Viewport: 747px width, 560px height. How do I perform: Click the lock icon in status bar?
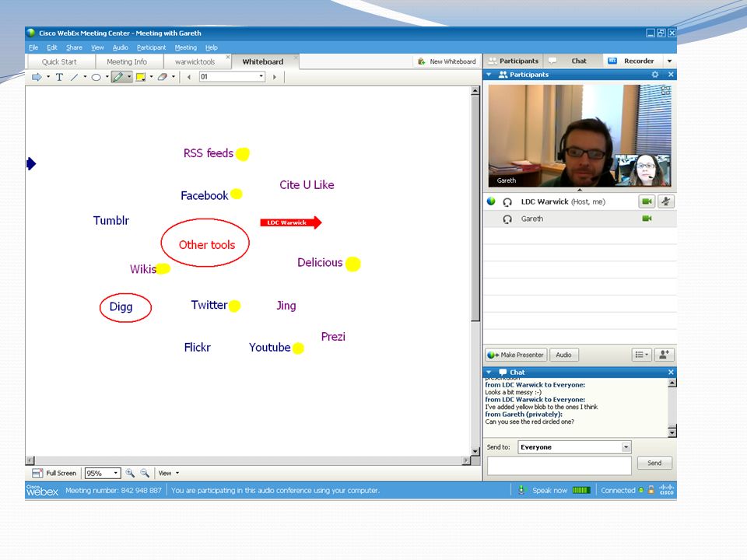click(x=651, y=490)
